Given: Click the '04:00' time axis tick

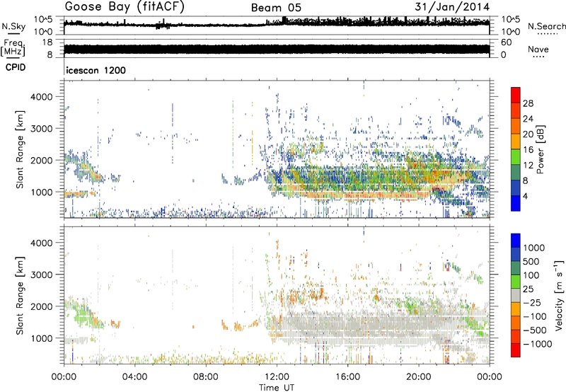Looking at the screenshot, I should pos(134,377).
